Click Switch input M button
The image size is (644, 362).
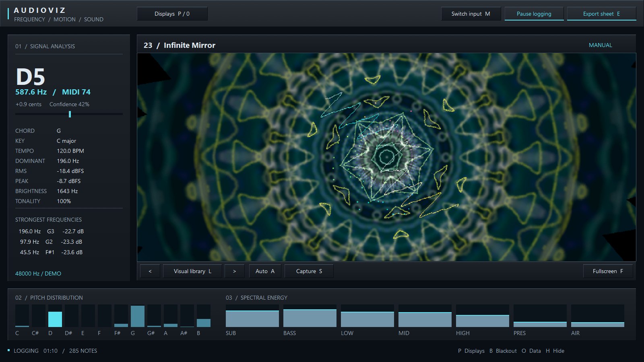coord(471,14)
